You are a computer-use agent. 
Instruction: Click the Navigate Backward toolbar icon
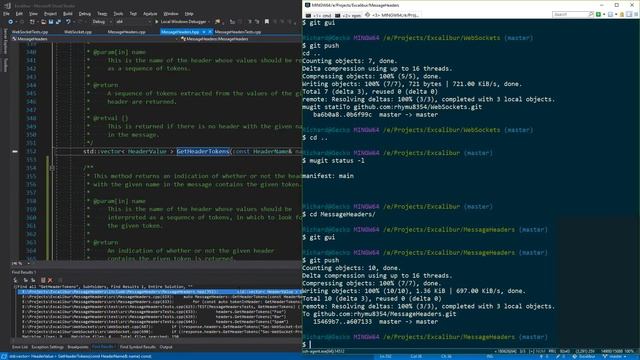11,22
